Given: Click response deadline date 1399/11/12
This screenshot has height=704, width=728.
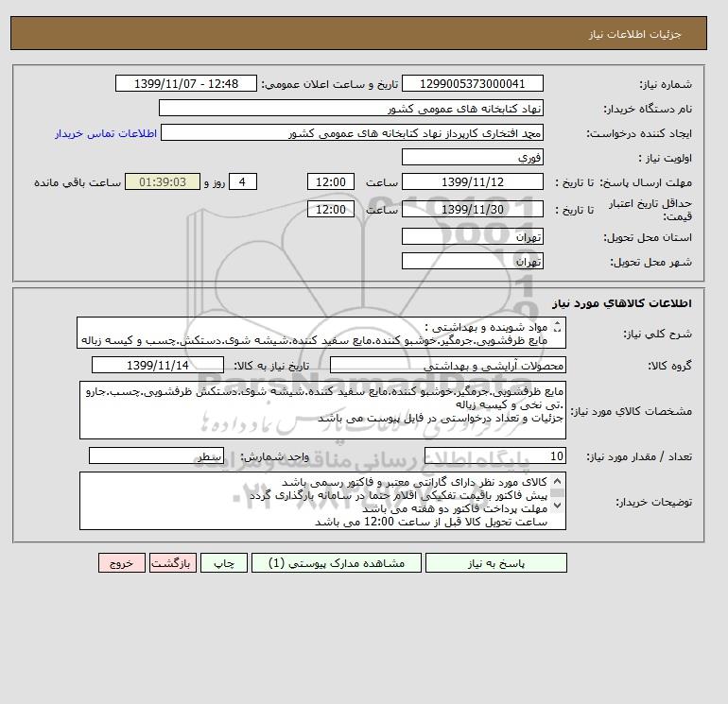Looking at the screenshot, I should 472,182.
